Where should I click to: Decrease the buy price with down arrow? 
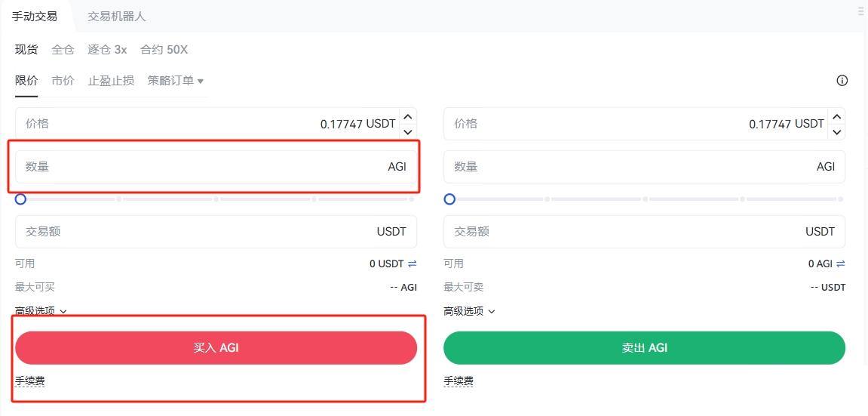408,131
